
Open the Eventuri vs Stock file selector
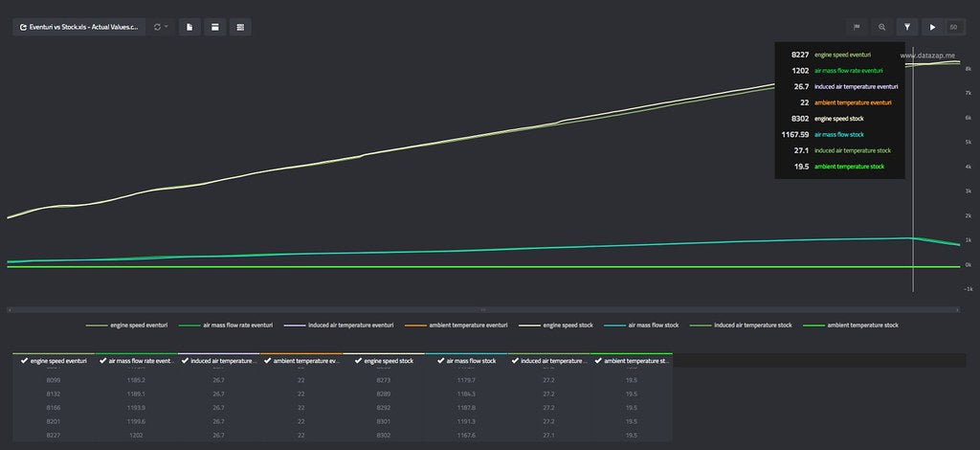click(78, 28)
